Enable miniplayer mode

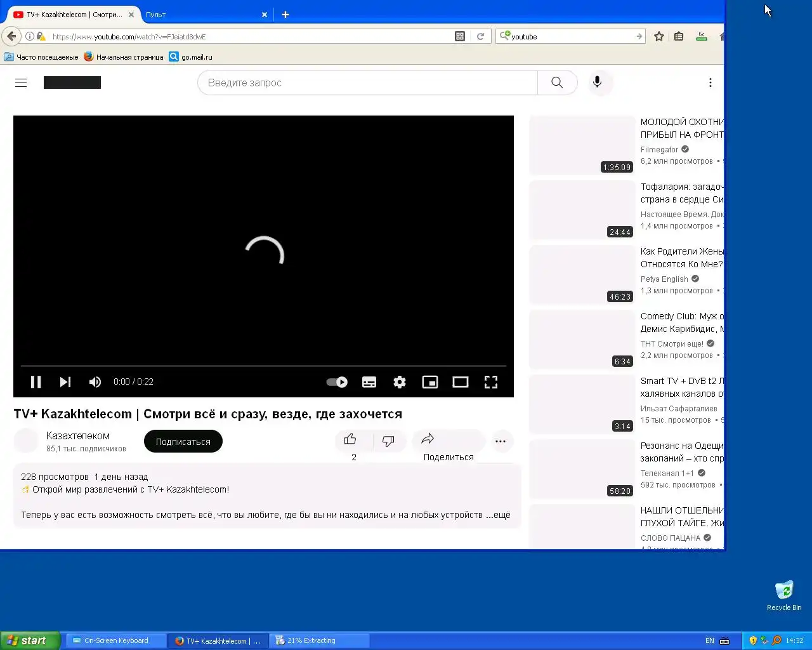click(430, 381)
